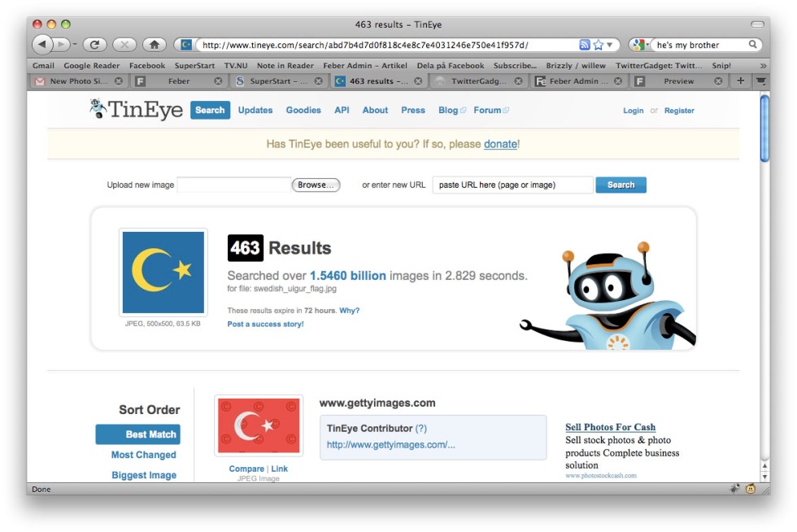
Task: Close the SuperStart tab
Action: [x=318, y=81]
